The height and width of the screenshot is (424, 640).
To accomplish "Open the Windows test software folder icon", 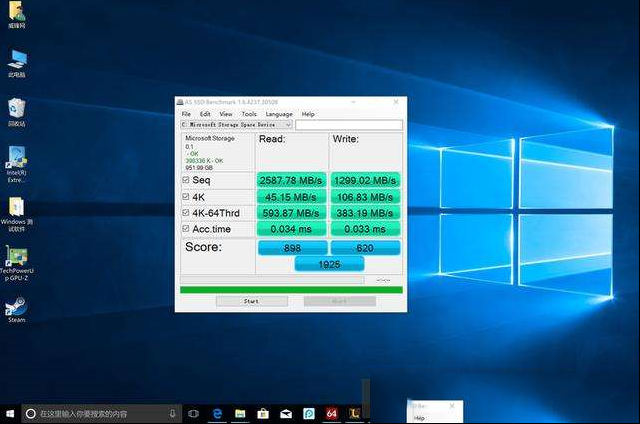I will [17, 214].
